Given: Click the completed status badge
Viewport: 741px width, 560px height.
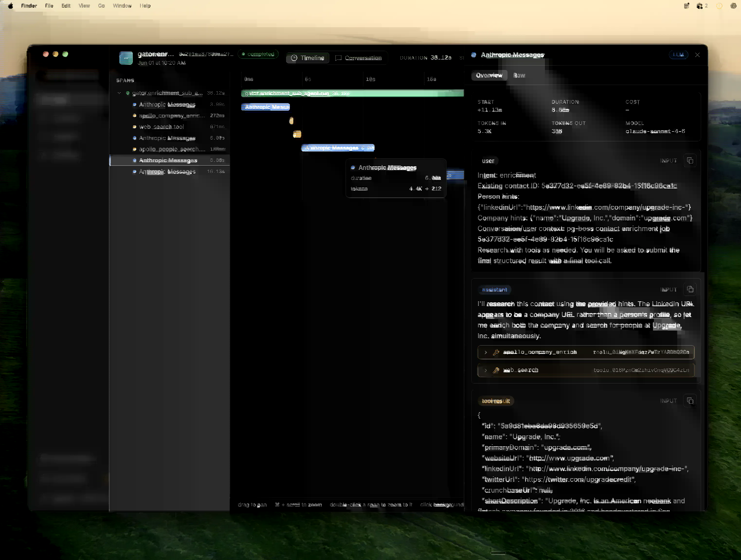Looking at the screenshot, I should point(258,54).
